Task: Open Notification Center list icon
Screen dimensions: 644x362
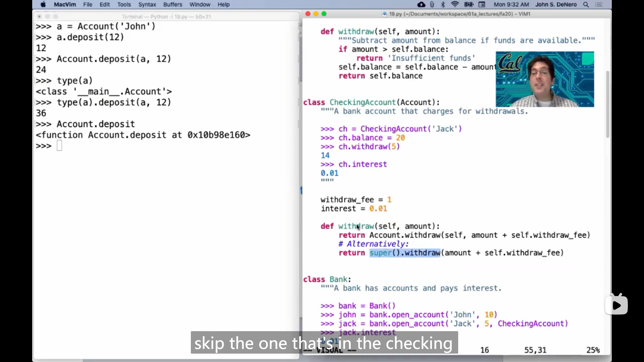Action: 599,4
